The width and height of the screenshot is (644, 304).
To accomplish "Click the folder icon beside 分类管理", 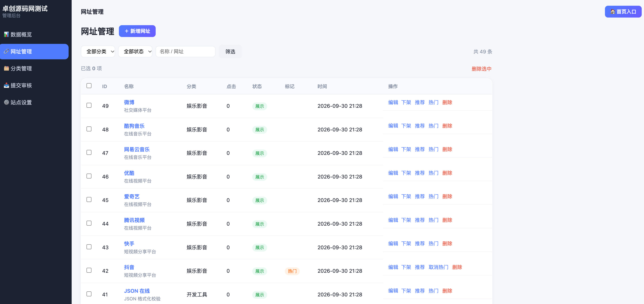I will [6, 68].
